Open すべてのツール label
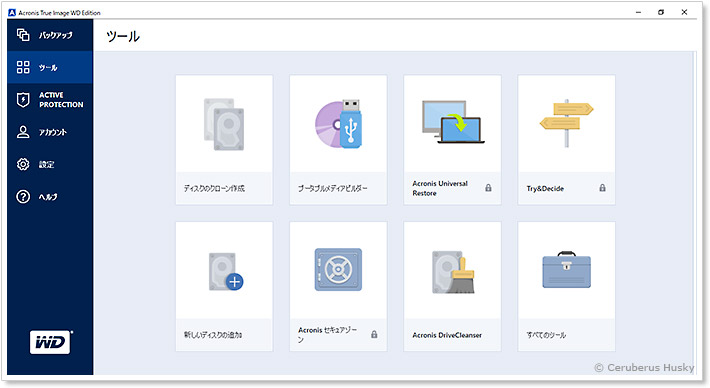This screenshot has width=710, height=388. (x=546, y=335)
